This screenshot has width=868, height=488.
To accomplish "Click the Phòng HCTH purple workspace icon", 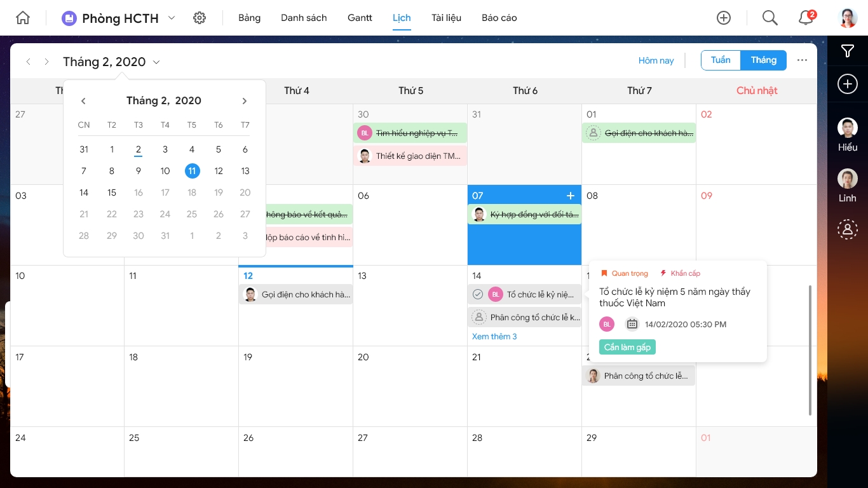I will pyautogui.click(x=69, y=18).
